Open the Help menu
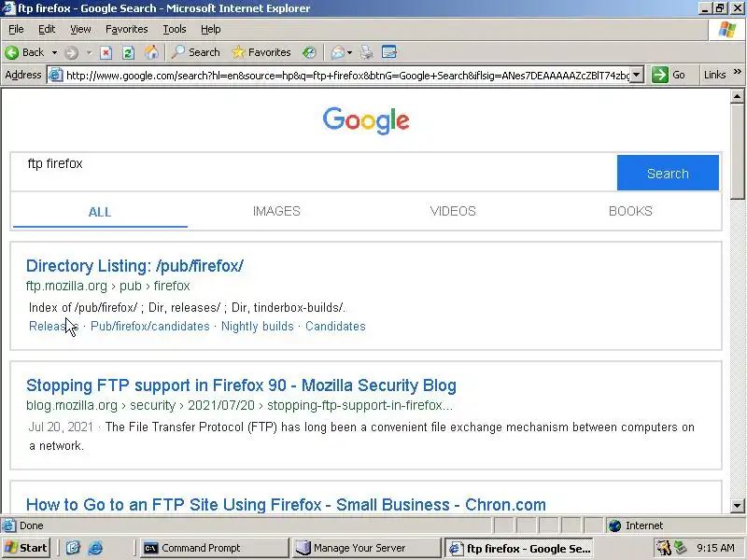This screenshot has height=560, width=747. coord(211,30)
